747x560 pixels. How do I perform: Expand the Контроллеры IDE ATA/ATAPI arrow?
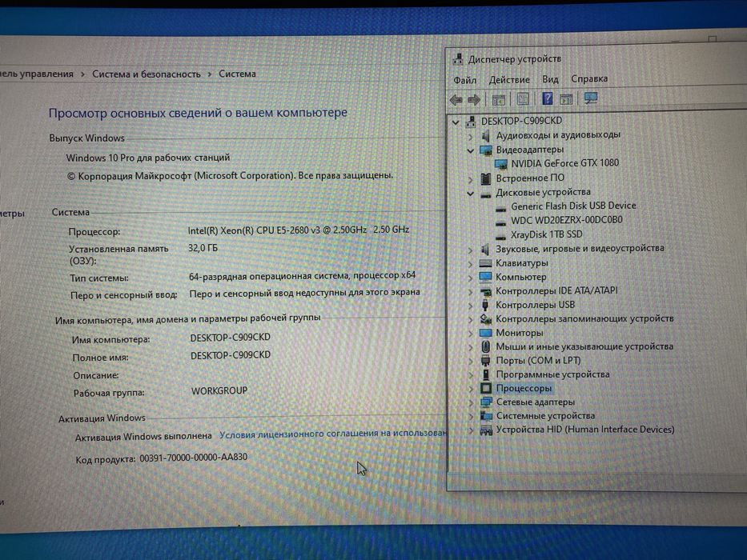click(x=471, y=292)
